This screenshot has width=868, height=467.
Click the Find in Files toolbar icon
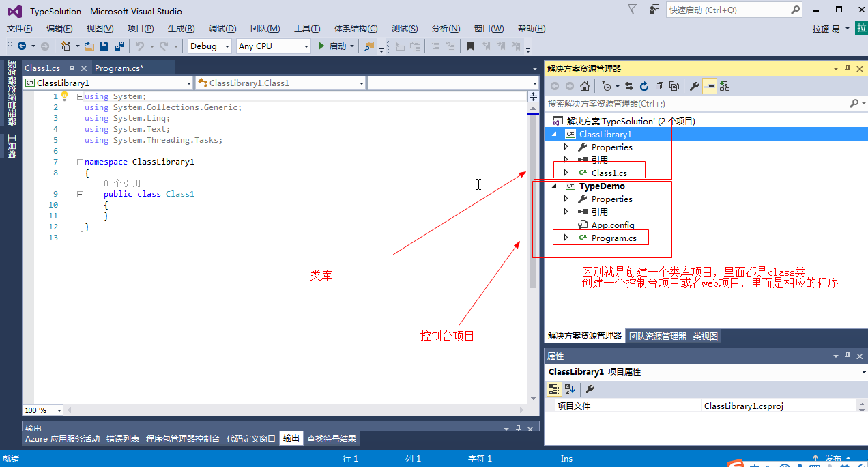[369, 46]
